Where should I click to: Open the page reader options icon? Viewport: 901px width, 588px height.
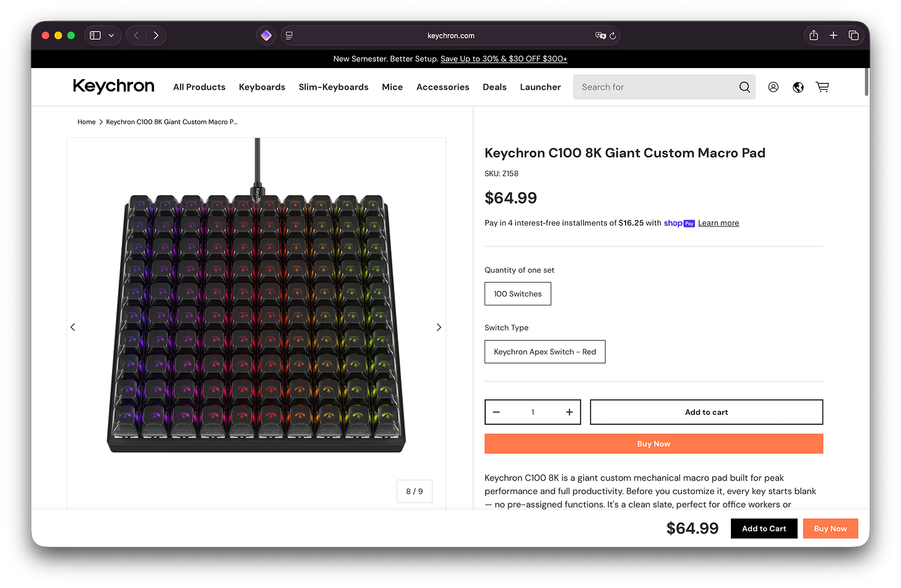coord(289,35)
